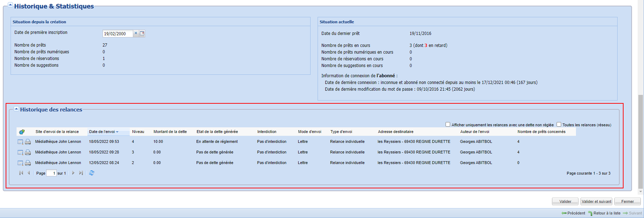644x218 pixels.
Task: Clear the first registration date field
Action: pos(136,33)
